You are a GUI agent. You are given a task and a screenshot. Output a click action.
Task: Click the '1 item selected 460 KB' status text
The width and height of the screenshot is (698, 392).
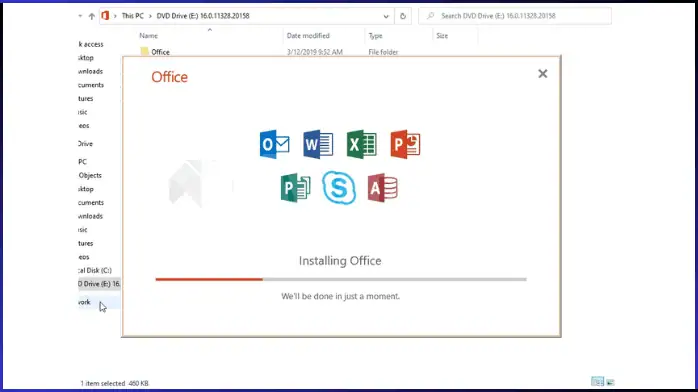point(114,383)
